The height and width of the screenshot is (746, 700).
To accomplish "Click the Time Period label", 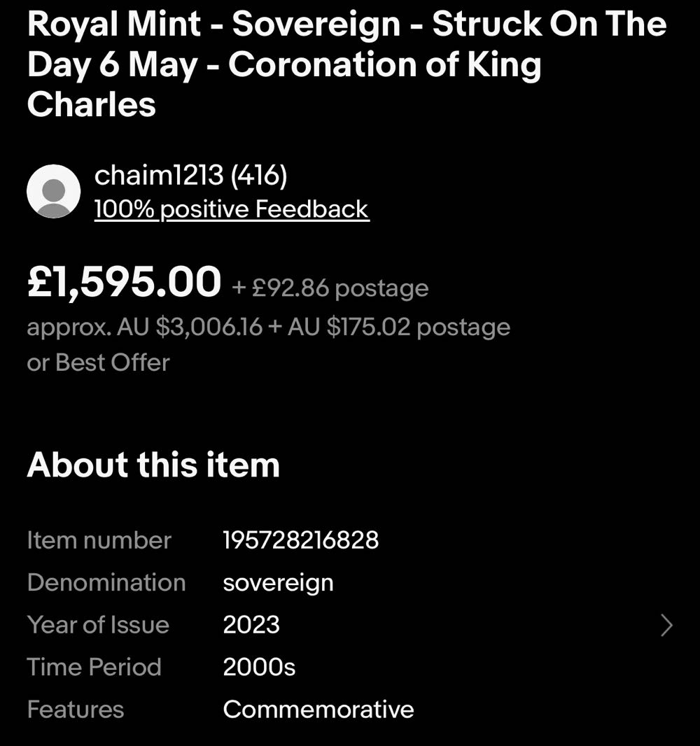I will [94, 667].
